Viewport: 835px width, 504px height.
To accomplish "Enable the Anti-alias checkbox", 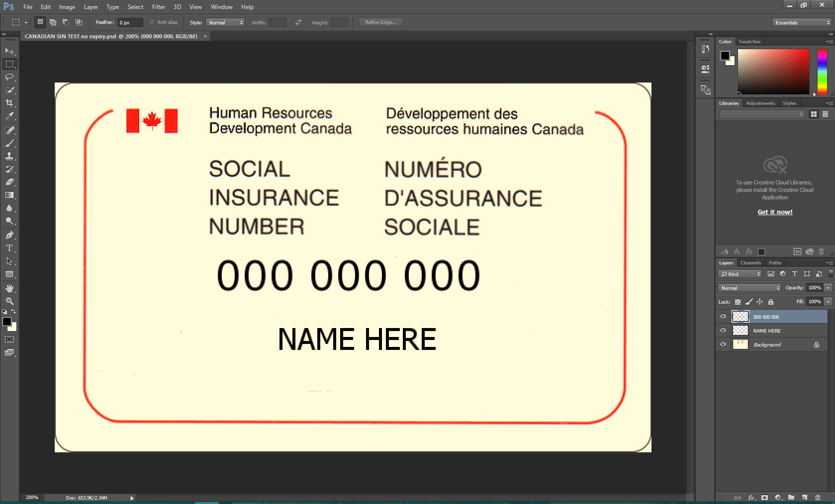I will [x=152, y=22].
